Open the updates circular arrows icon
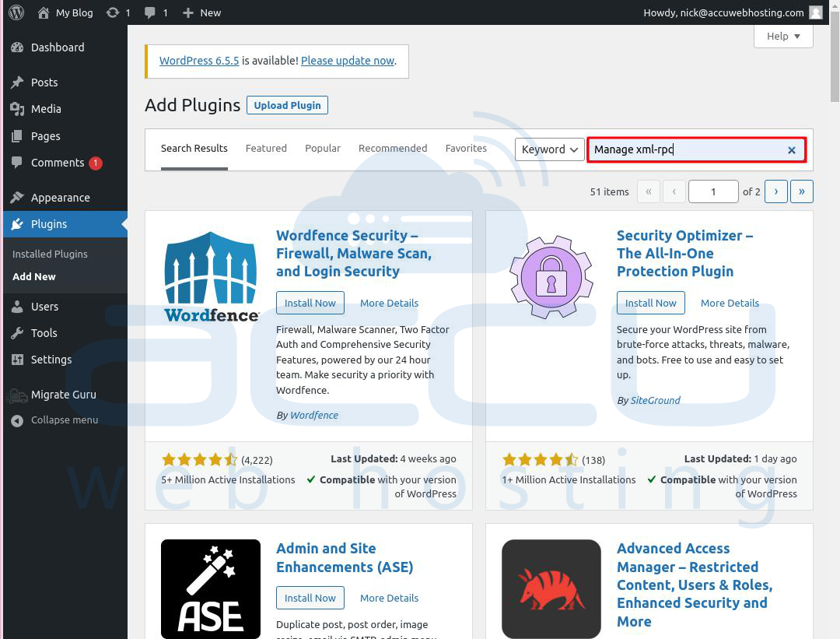This screenshot has width=840, height=639. [x=113, y=12]
